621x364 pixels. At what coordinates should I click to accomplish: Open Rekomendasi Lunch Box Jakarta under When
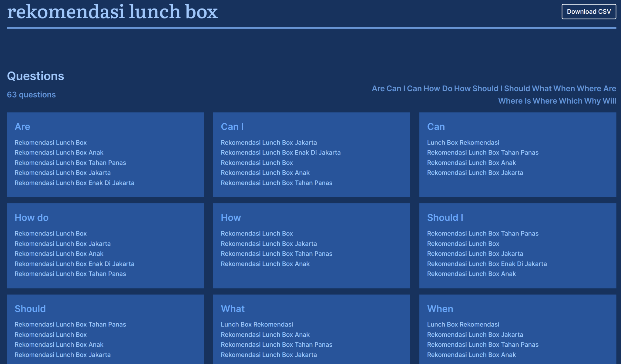[475, 335]
